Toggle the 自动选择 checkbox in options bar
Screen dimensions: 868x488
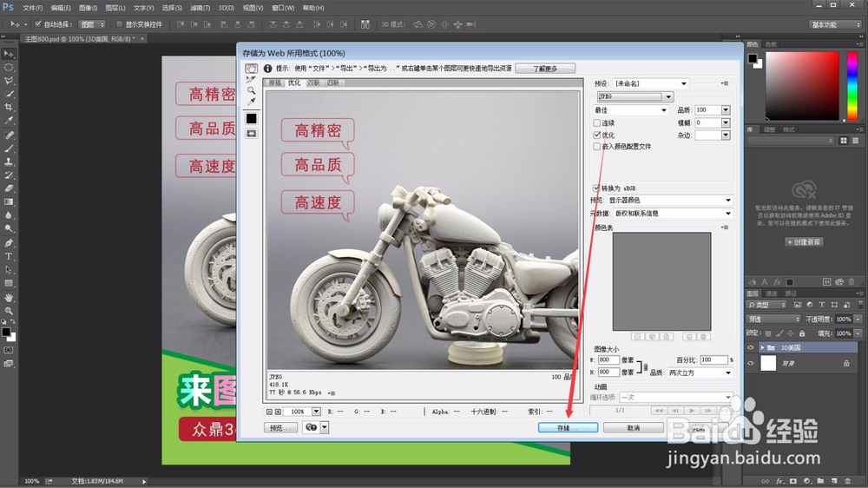(x=38, y=24)
